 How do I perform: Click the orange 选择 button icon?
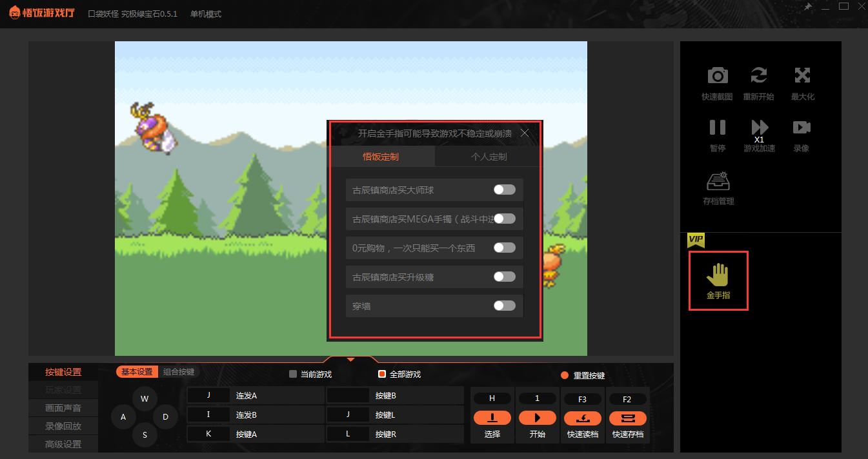[492, 418]
